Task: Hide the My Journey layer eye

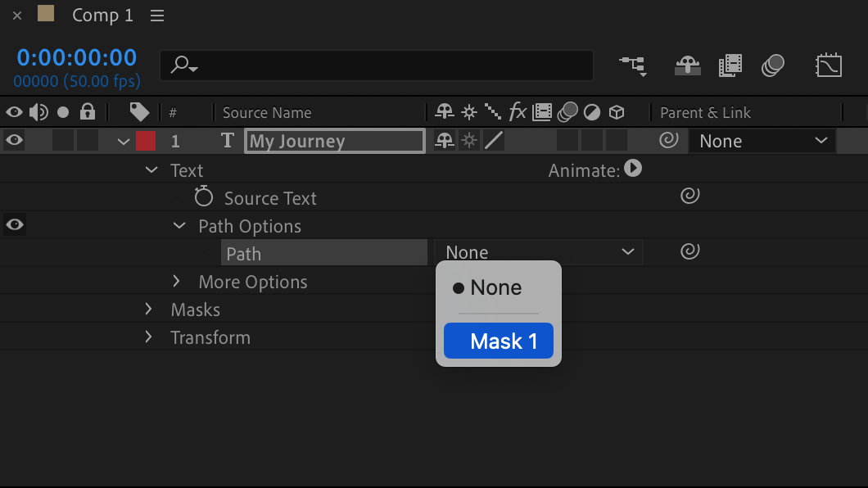Action: click(x=14, y=141)
